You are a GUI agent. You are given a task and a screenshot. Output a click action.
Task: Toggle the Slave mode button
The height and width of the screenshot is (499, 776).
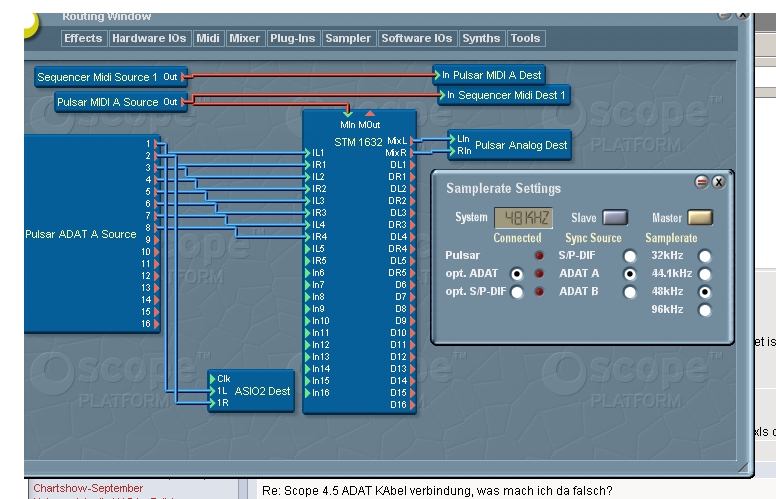pyautogui.click(x=615, y=217)
